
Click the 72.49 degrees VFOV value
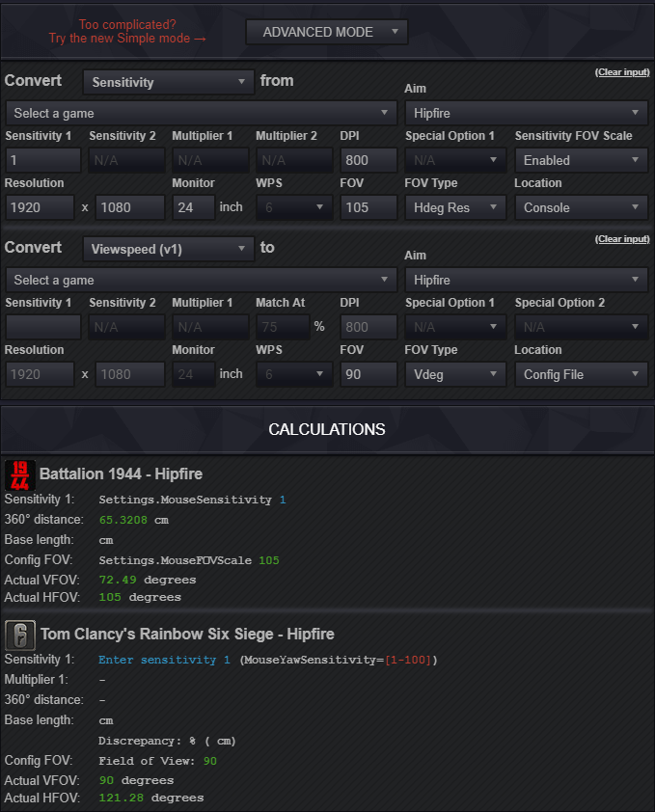(x=148, y=580)
